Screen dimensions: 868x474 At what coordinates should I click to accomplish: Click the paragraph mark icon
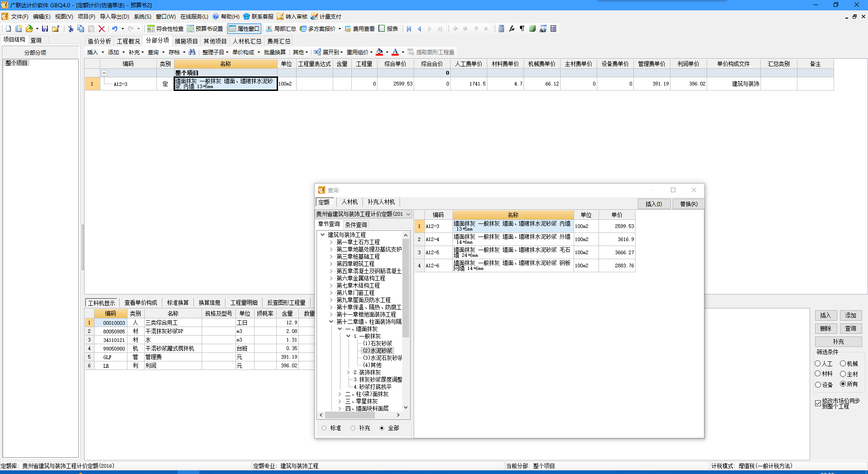coord(522,29)
